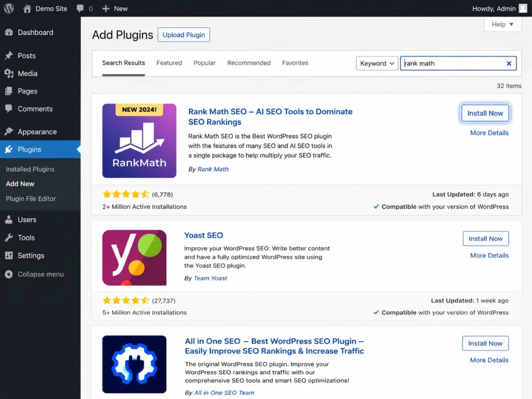532x399 pixels.
Task: Switch to the Featured tab
Action: coord(169,63)
